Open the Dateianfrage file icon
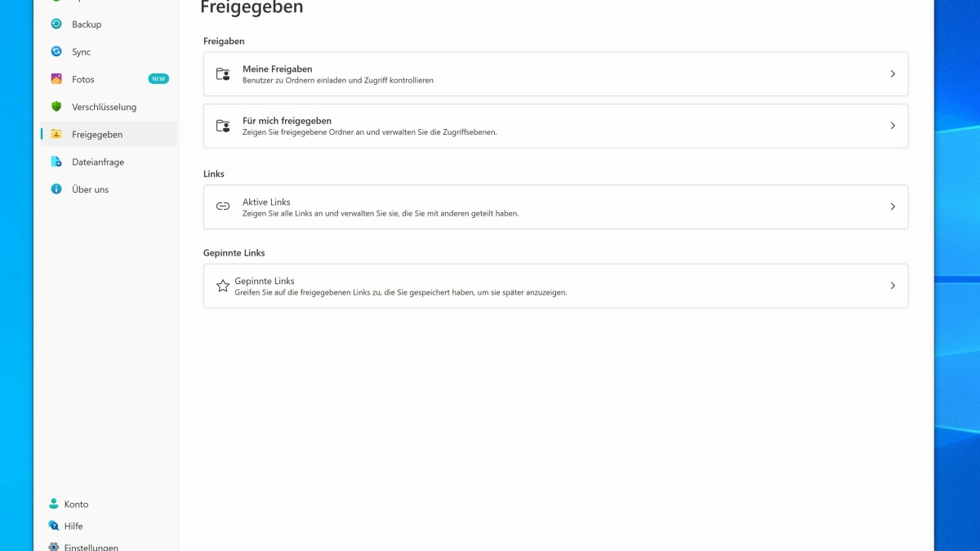 tap(56, 162)
